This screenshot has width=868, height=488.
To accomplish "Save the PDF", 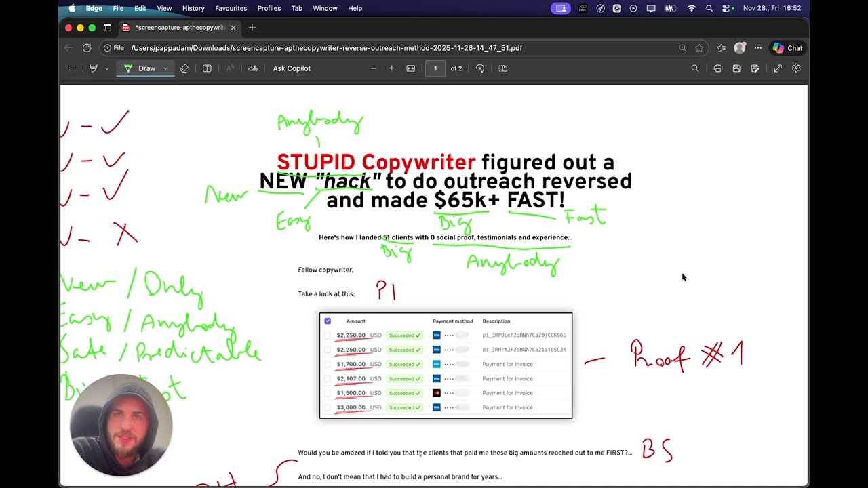I will (x=736, y=68).
